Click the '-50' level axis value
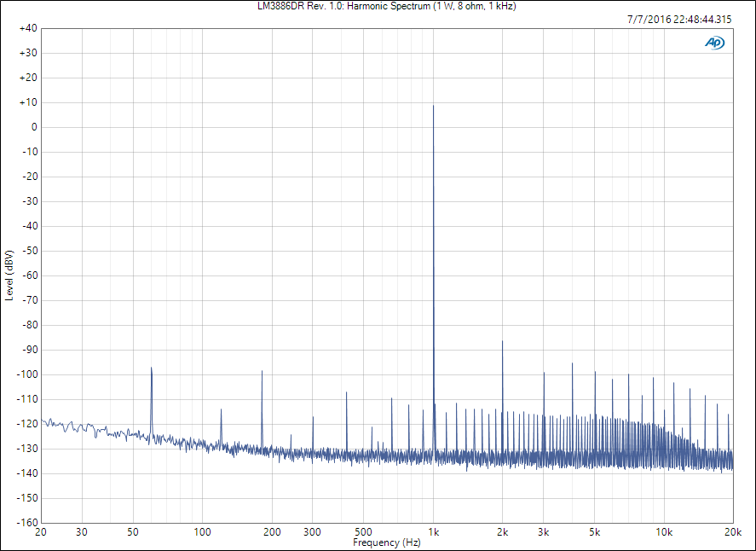 pyautogui.click(x=30, y=251)
